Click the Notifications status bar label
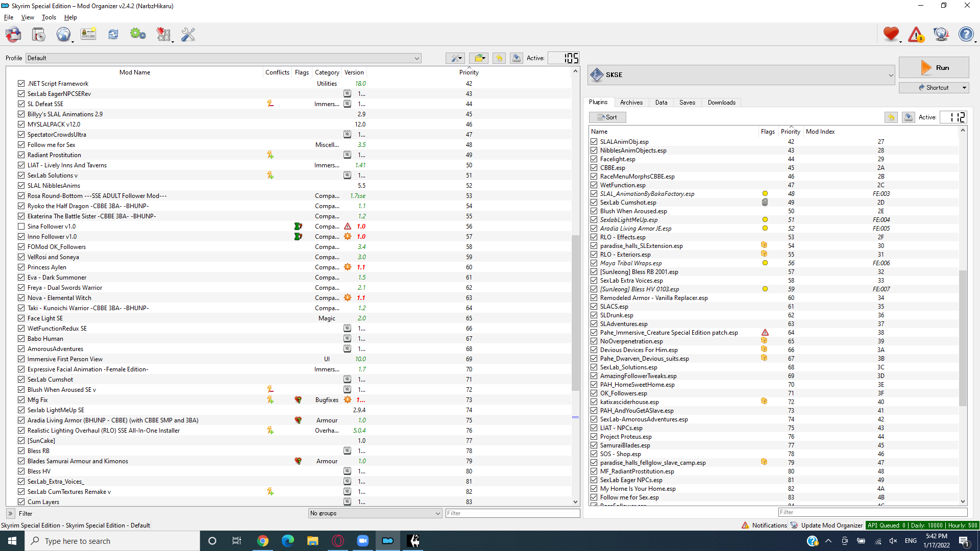 (x=769, y=525)
